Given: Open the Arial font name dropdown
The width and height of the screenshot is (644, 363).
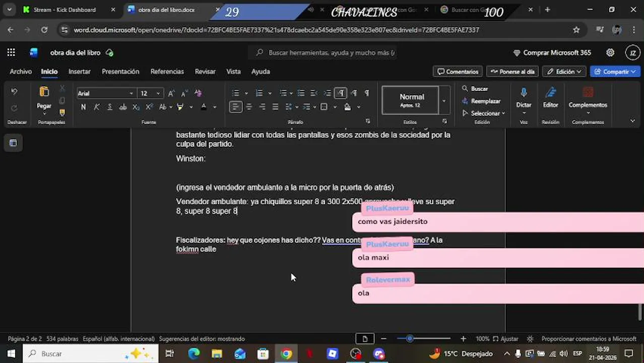Looking at the screenshot, I should pos(131,93).
